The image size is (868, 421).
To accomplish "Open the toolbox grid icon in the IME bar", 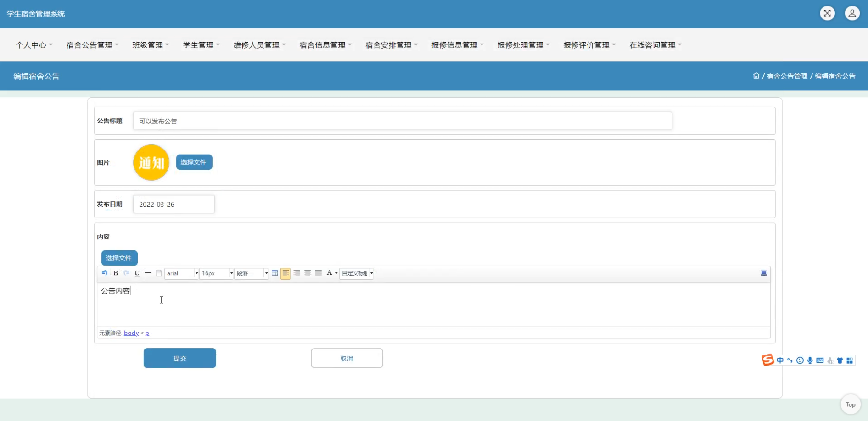I will coord(850,360).
